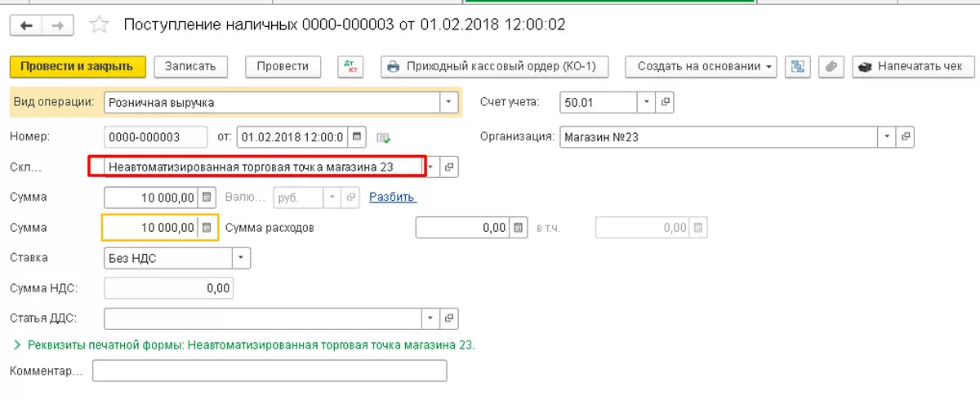Open the calendar picker for the date field
The height and width of the screenshot is (400, 980).
coord(358,136)
